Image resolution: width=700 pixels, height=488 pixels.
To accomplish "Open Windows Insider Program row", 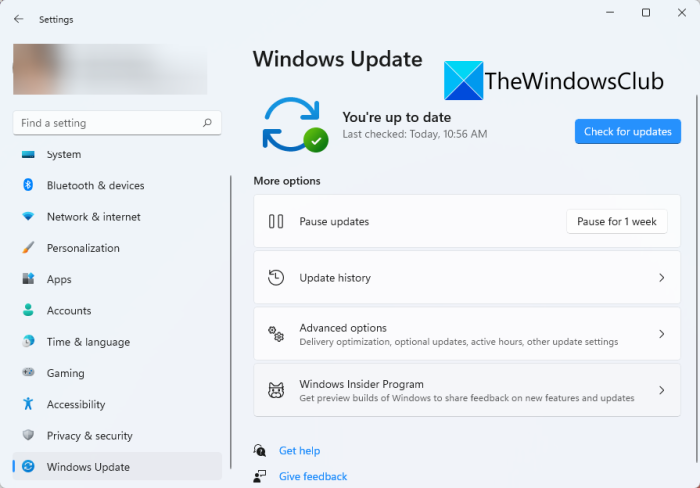I will 467,390.
